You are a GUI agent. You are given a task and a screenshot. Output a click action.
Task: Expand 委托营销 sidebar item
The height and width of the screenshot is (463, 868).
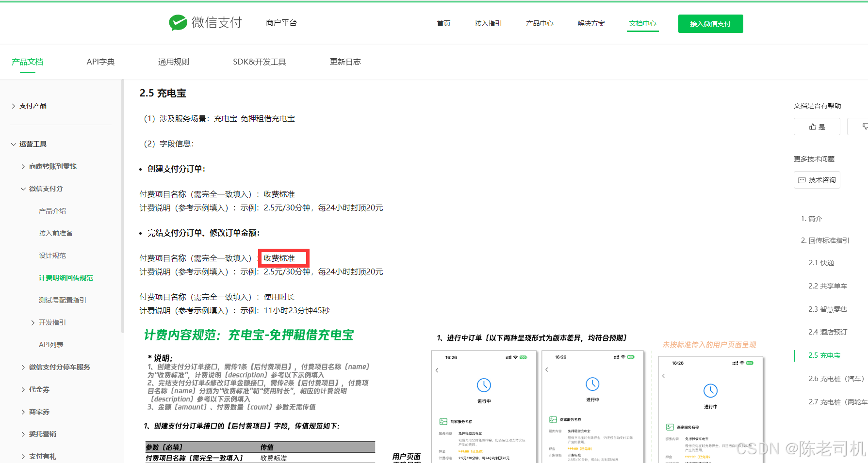(39, 434)
